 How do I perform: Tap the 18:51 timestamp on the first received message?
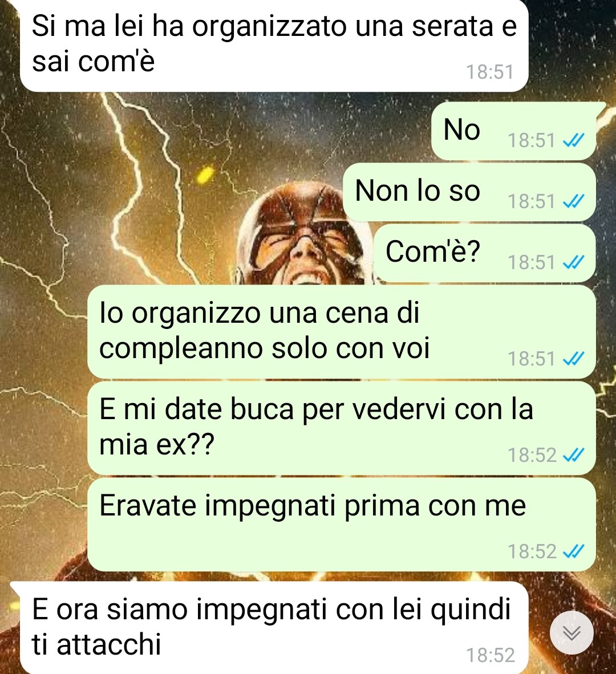[490, 72]
